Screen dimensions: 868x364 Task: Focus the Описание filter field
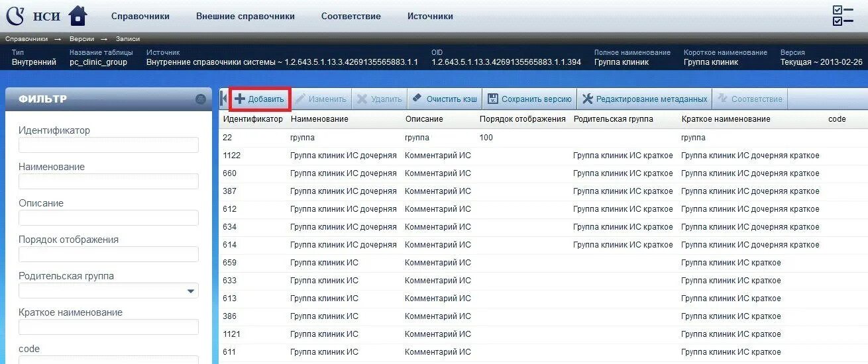tap(109, 218)
